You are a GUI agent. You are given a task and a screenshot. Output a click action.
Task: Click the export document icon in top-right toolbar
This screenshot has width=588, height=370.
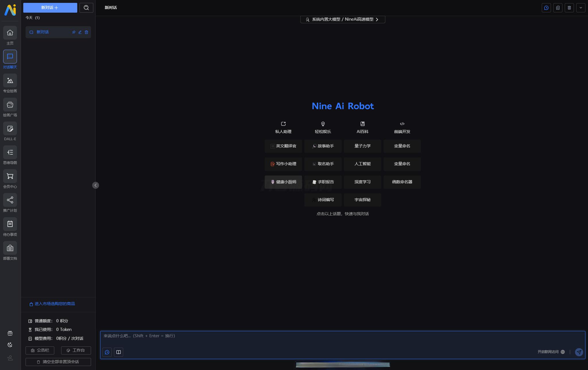(558, 8)
